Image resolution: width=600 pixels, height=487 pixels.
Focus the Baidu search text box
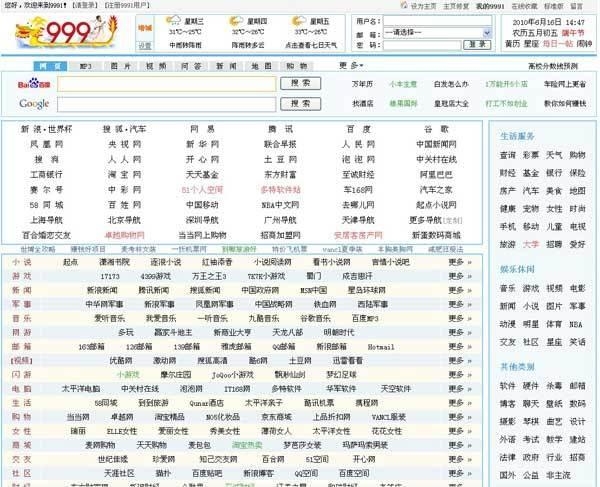[165, 84]
